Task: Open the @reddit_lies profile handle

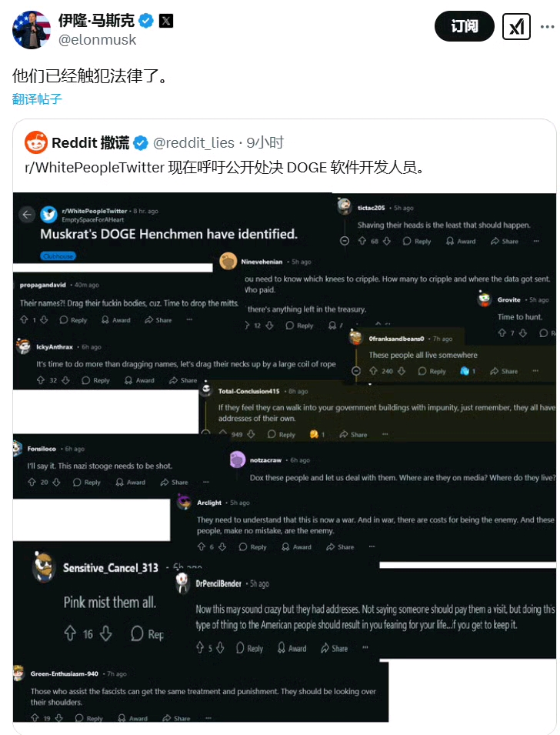Action: point(194,142)
